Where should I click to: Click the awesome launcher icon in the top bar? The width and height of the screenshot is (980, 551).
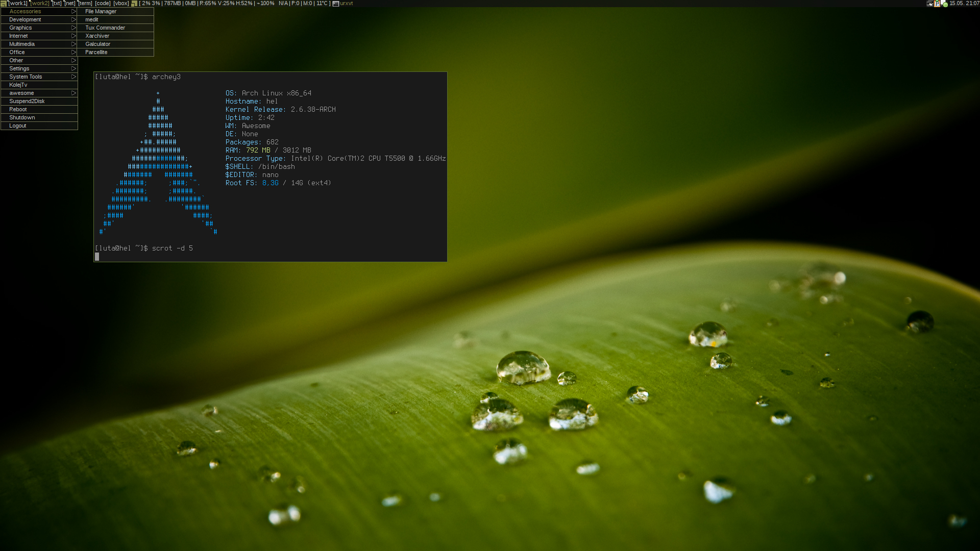pos(3,3)
